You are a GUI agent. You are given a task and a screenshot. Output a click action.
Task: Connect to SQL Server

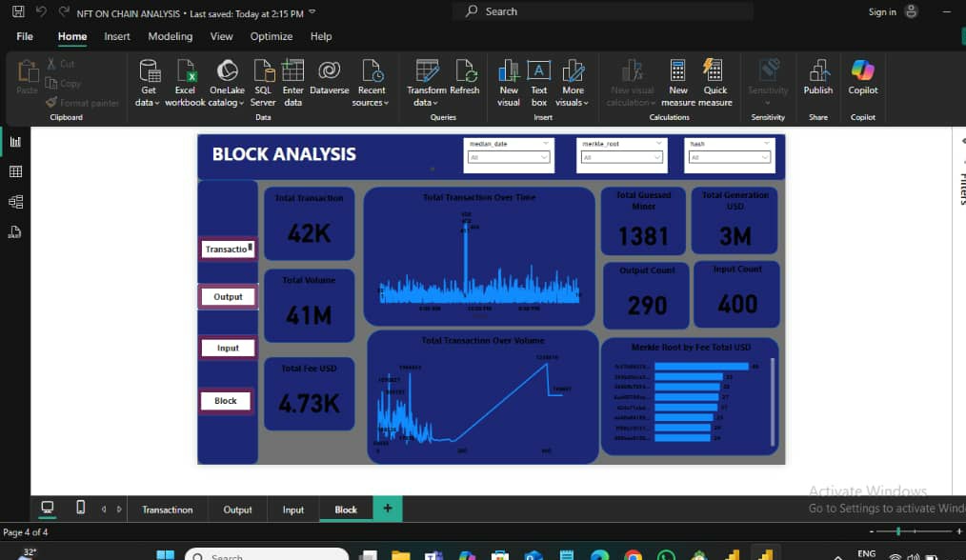[263, 83]
